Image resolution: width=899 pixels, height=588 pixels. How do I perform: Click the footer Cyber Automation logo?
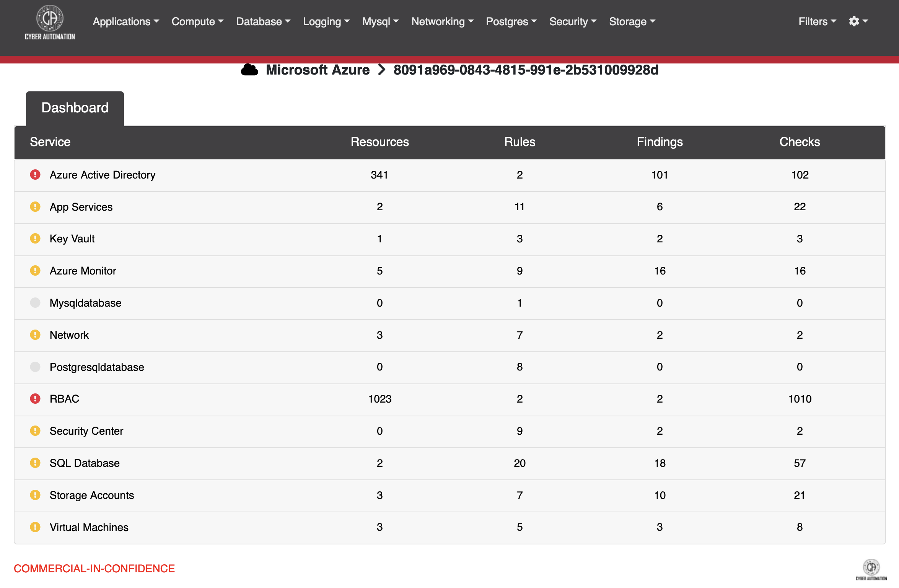(x=871, y=570)
